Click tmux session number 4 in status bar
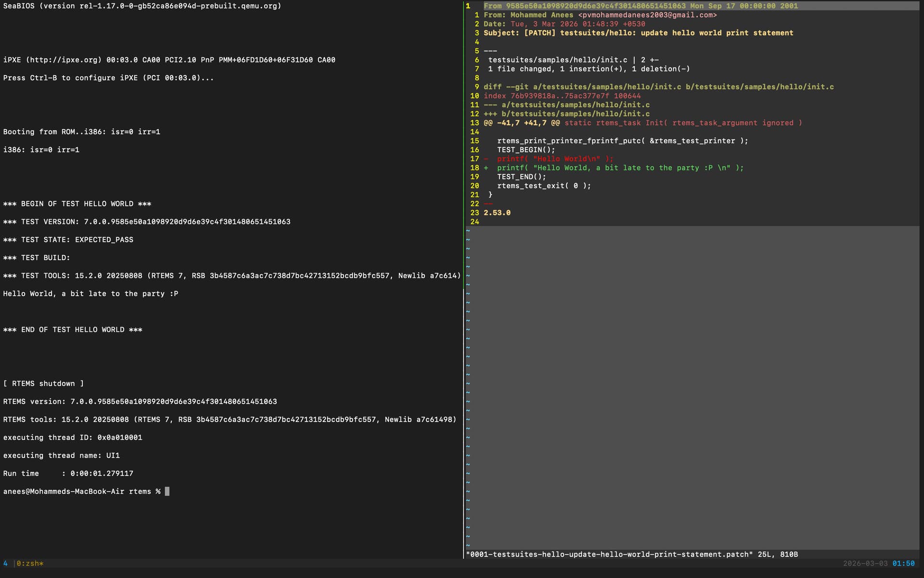This screenshot has height=578, width=924. pos(5,564)
